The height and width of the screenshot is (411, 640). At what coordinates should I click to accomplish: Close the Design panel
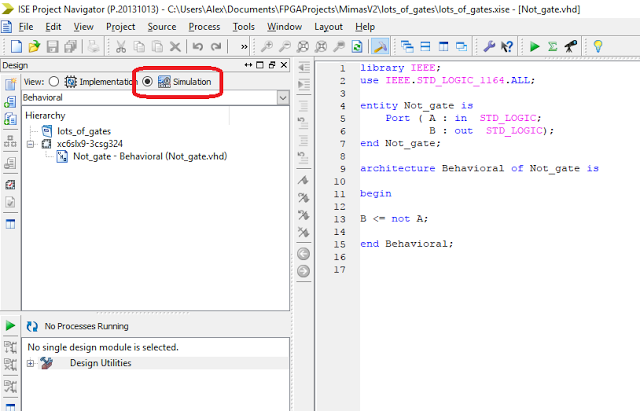coord(284,65)
